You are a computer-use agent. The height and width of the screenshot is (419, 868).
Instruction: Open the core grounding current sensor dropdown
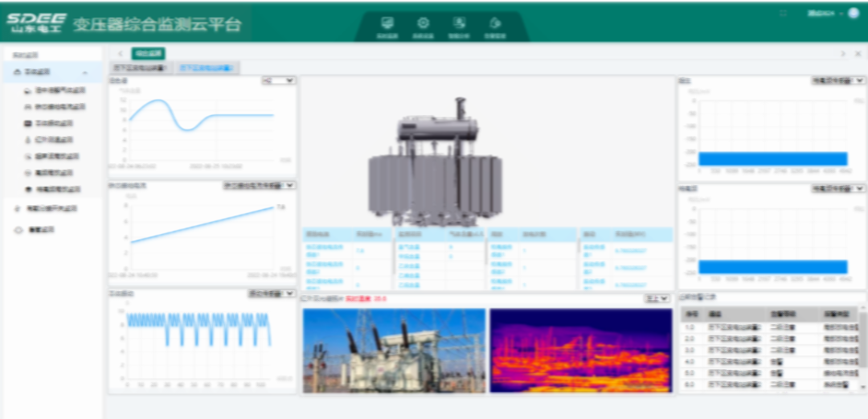[259, 185]
